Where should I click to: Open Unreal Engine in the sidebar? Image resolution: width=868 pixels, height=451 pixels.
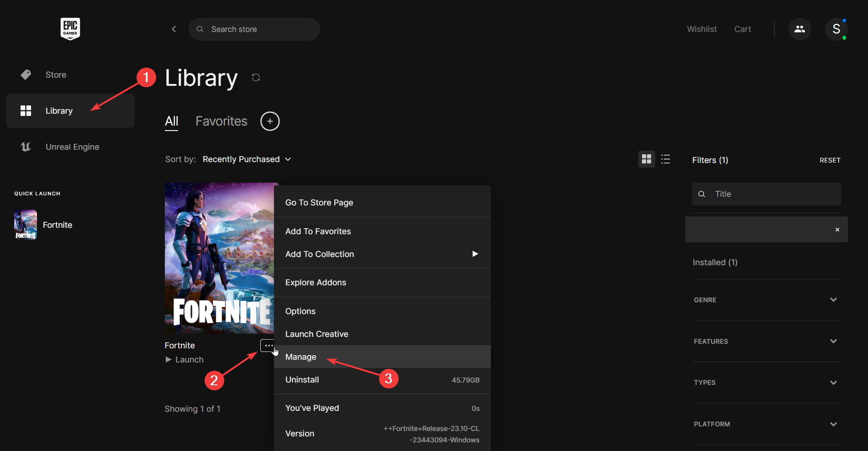pos(70,147)
